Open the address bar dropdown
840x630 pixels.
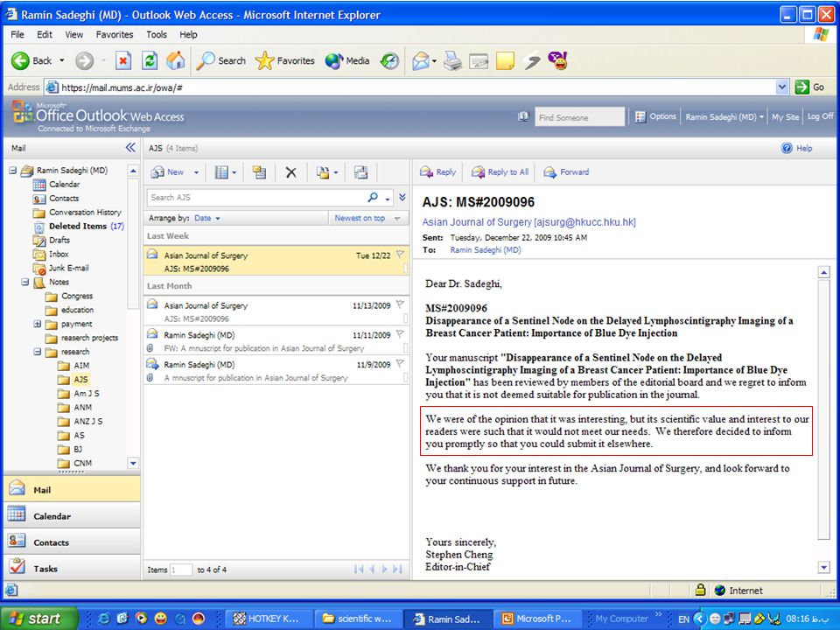[782, 87]
